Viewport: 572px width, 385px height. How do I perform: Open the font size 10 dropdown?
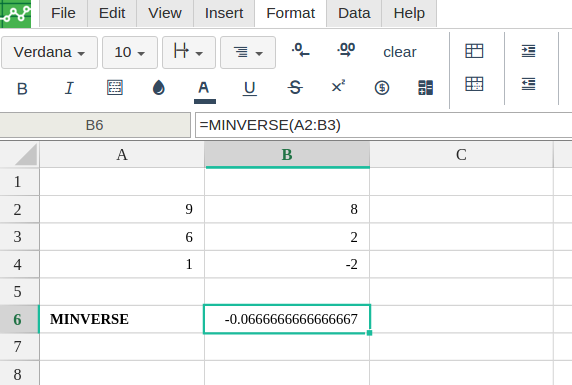(130, 53)
